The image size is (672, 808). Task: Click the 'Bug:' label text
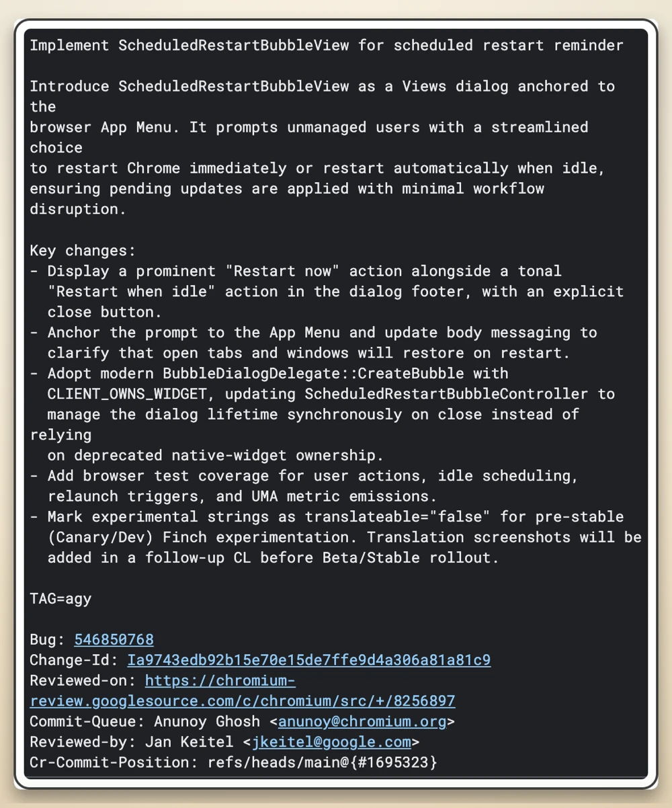tap(47, 639)
